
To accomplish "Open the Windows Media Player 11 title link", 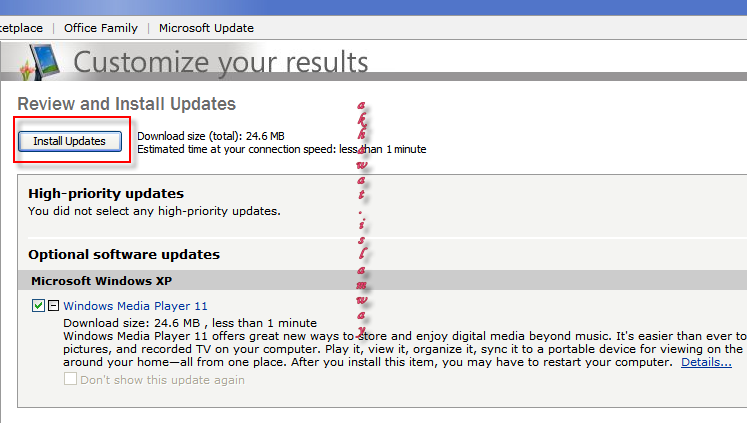I will tap(135, 306).
